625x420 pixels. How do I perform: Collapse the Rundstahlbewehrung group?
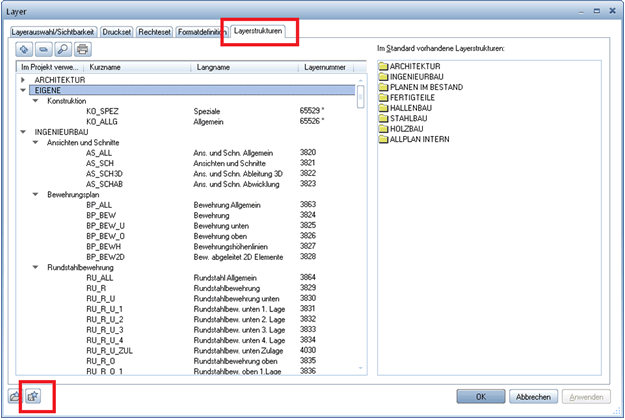coord(35,267)
